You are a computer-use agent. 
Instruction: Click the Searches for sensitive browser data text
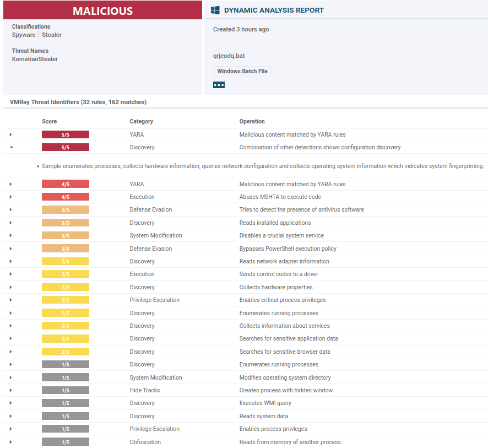(285, 352)
